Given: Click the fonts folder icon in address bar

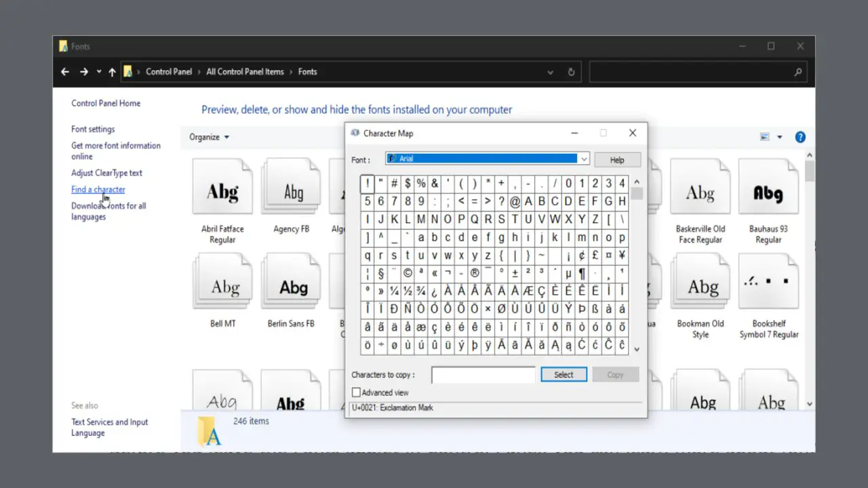Looking at the screenshot, I should click(128, 72).
